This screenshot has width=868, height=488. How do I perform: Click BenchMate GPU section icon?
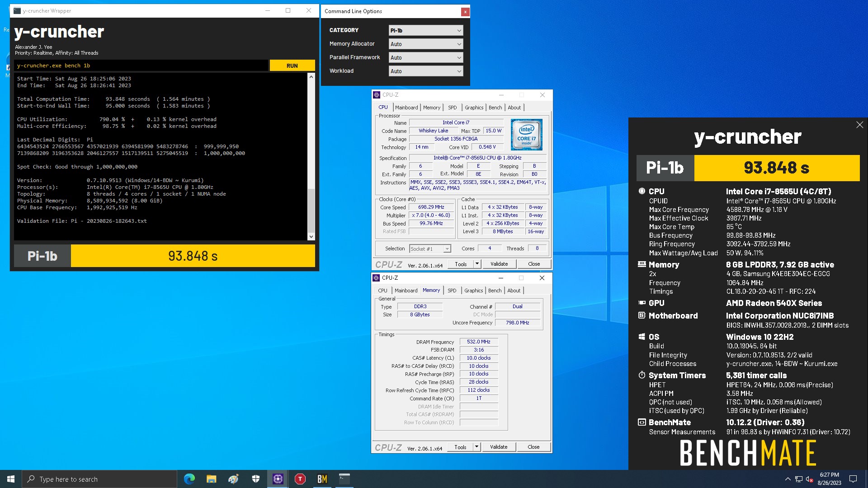[x=642, y=303]
